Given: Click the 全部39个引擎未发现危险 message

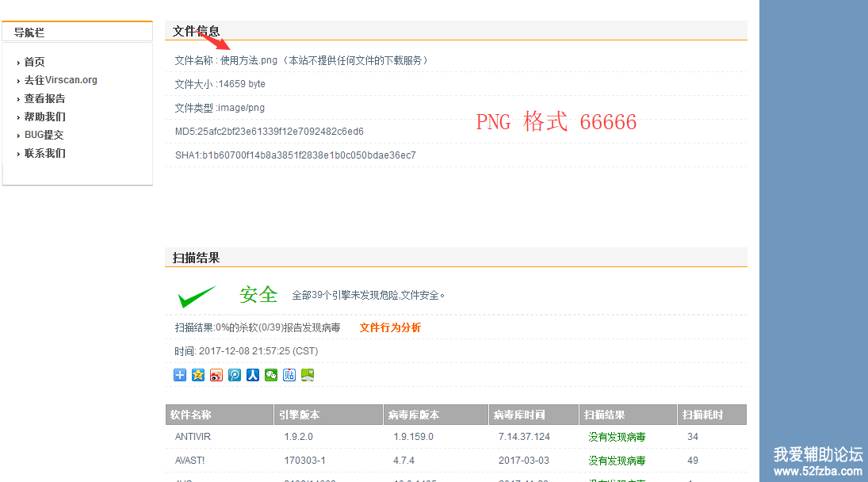Looking at the screenshot, I should [x=368, y=296].
